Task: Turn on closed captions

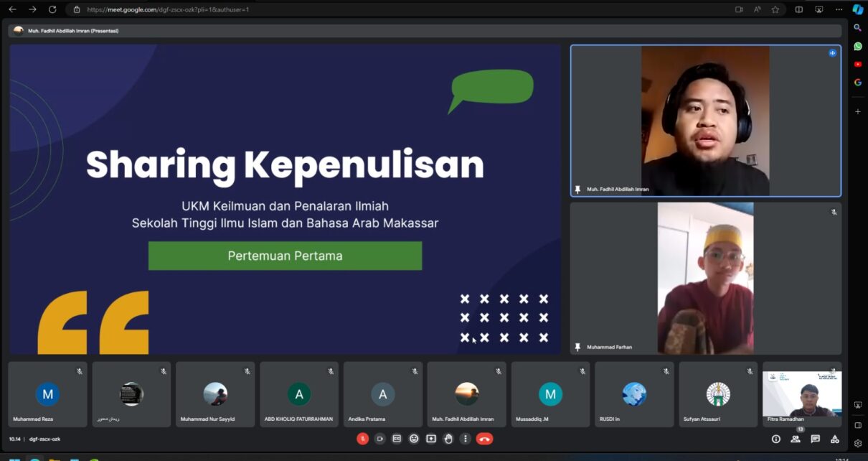Action: point(397,439)
